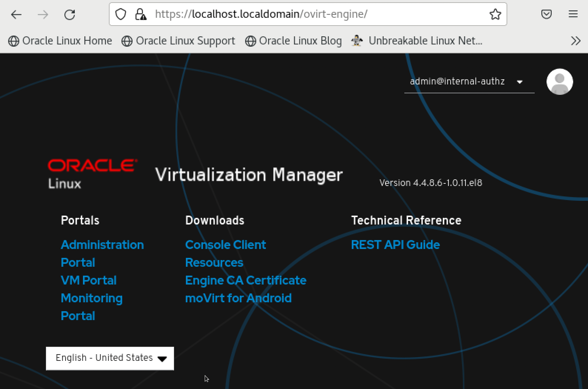This screenshot has height=389, width=588.
Task: Click the shield tracking protection icon
Action: tap(121, 14)
